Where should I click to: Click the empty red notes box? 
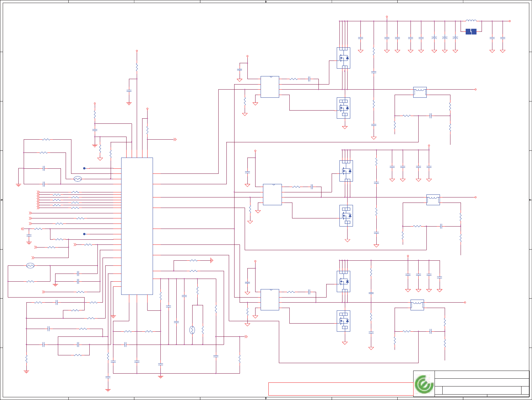[341, 389]
